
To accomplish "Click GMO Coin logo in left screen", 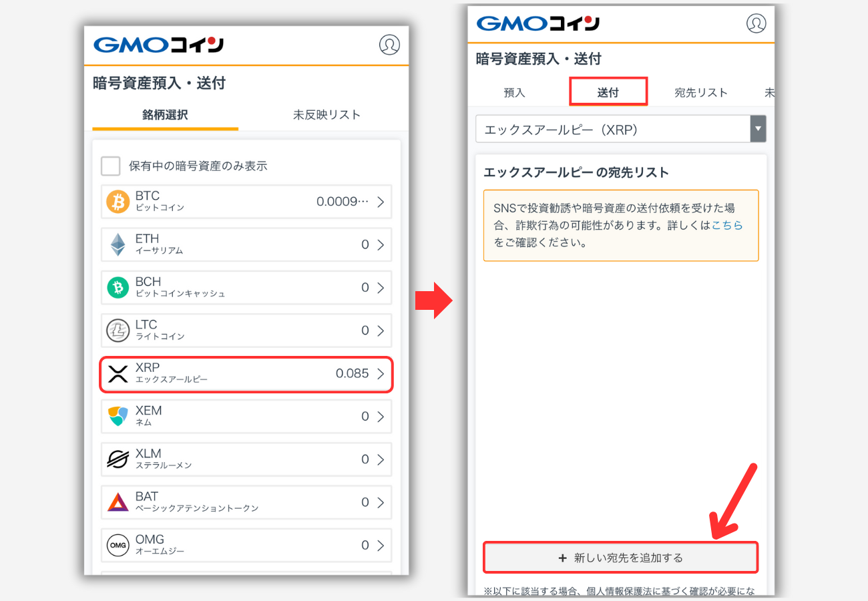I will [158, 45].
